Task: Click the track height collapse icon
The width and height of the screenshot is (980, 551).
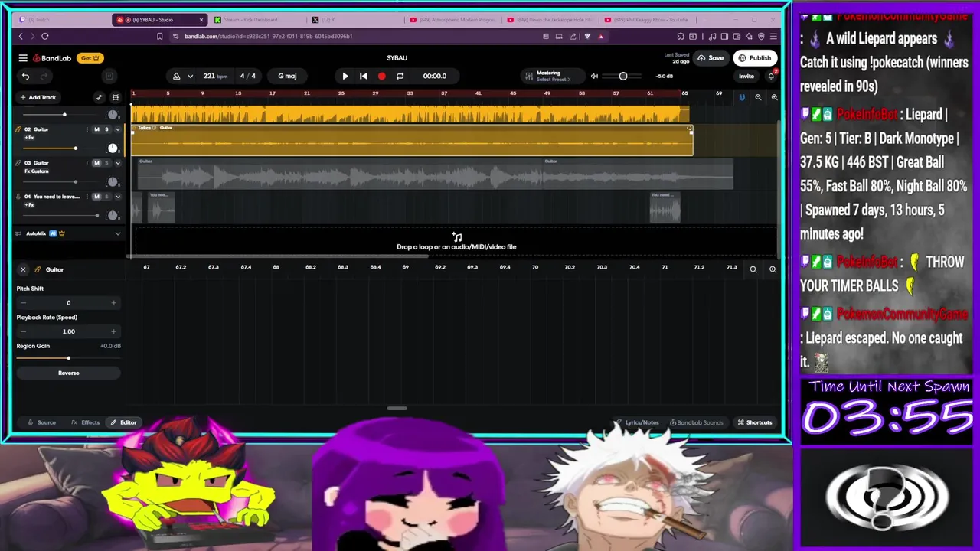Action: click(116, 97)
